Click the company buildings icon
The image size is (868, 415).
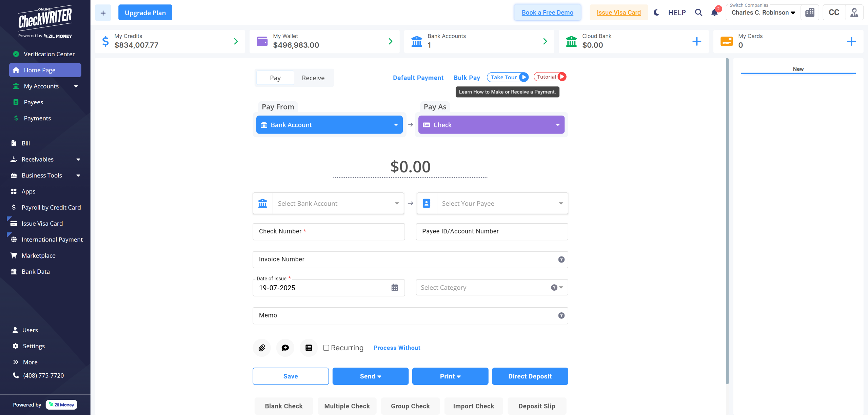pos(810,13)
